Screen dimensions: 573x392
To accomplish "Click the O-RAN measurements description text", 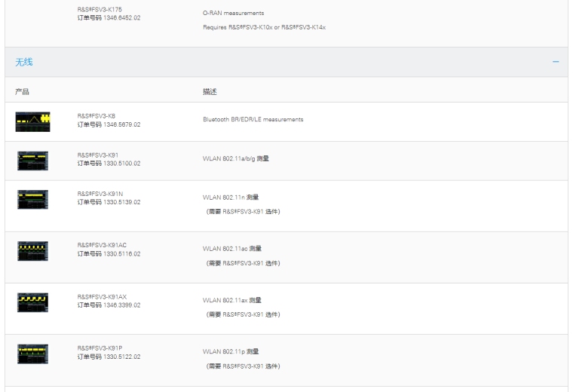I will click(234, 14).
